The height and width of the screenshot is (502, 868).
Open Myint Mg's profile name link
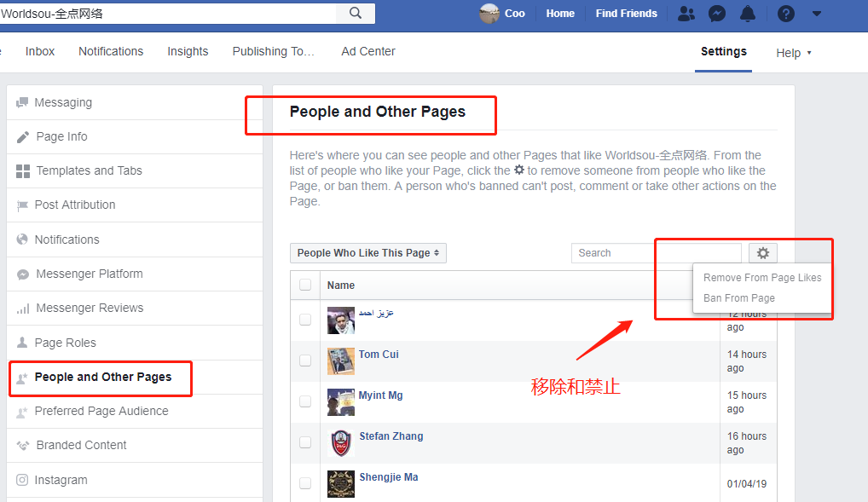pyautogui.click(x=381, y=395)
